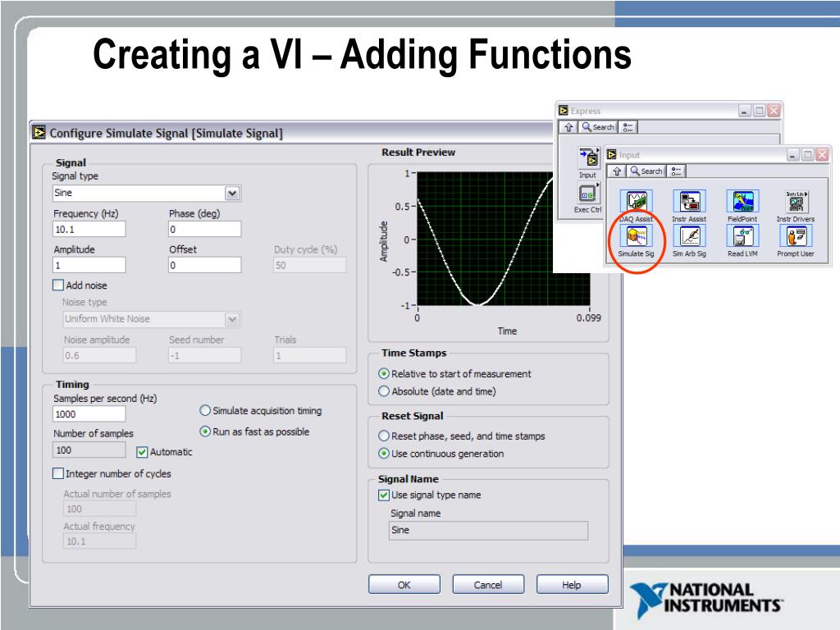Enable the Add noise checkbox
The width and height of the screenshot is (840, 630).
pos(58,285)
